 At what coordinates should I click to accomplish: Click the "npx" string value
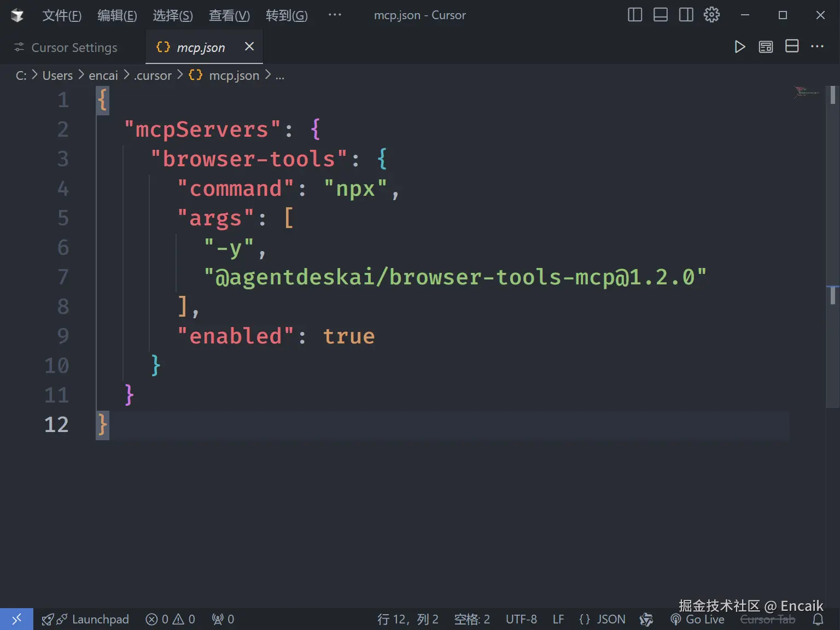point(355,188)
